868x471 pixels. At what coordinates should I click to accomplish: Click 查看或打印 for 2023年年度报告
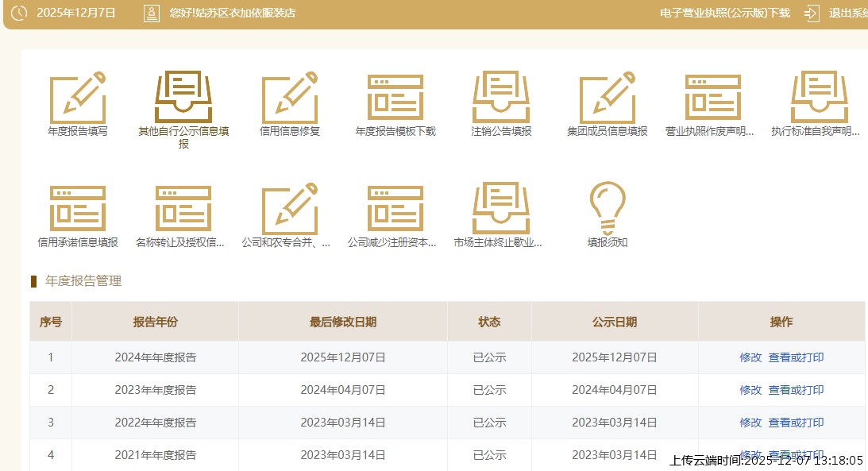(796, 390)
